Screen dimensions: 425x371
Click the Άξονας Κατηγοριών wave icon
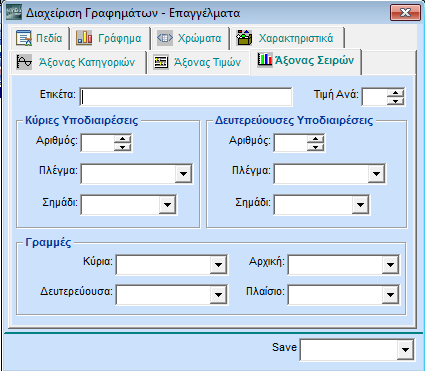pyautogui.click(x=24, y=62)
